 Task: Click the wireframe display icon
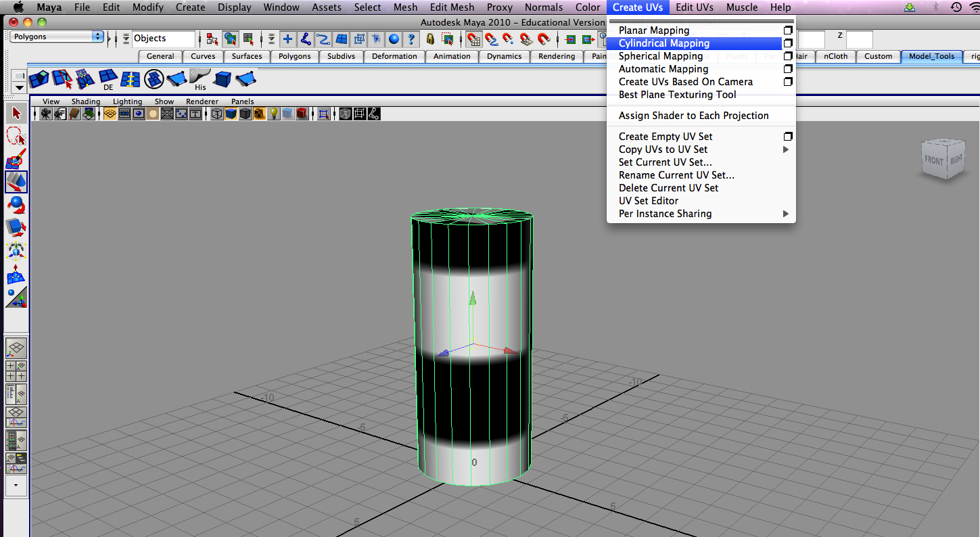point(218,113)
